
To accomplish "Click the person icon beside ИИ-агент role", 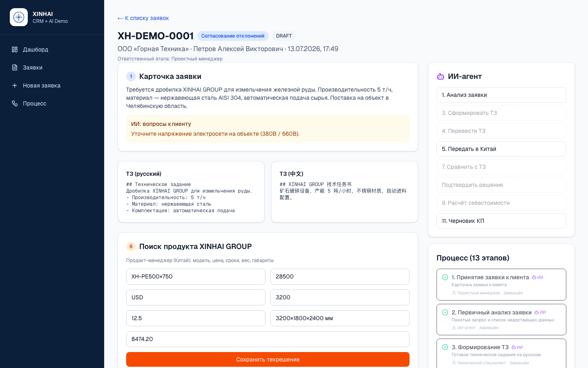I will pos(454,328).
